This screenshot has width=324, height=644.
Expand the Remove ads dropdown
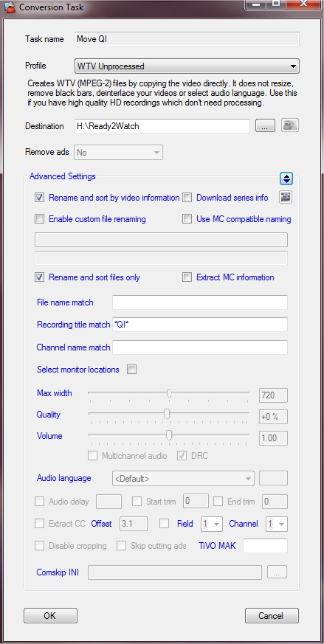click(x=118, y=153)
